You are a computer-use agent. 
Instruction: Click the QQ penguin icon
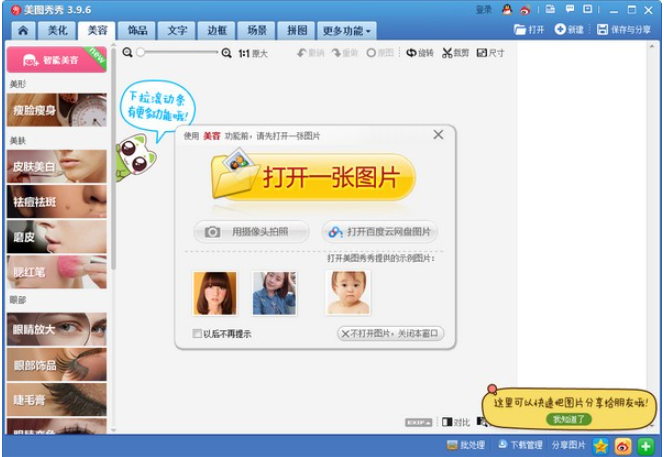click(x=507, y=9)
